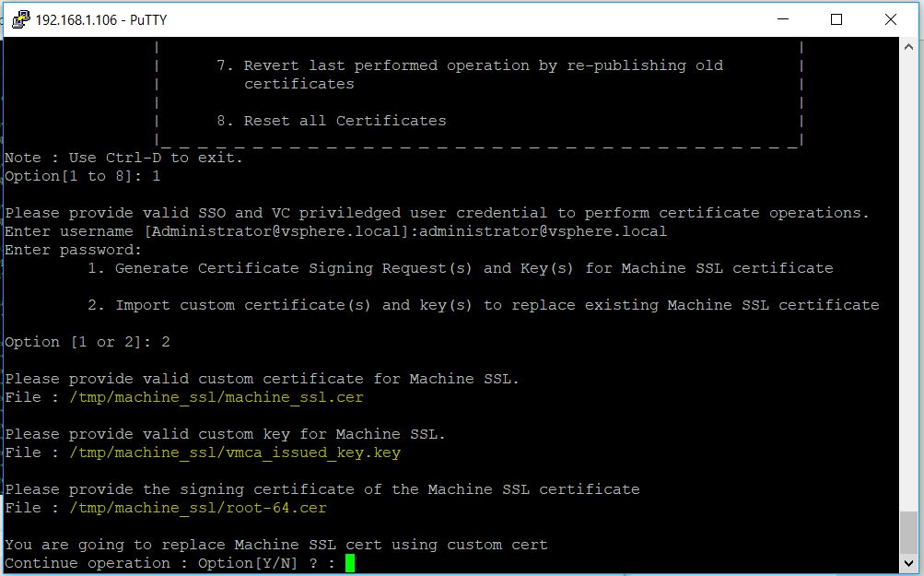
Task: Click the scrollbar up arrow
Action: tap(908, 47)
